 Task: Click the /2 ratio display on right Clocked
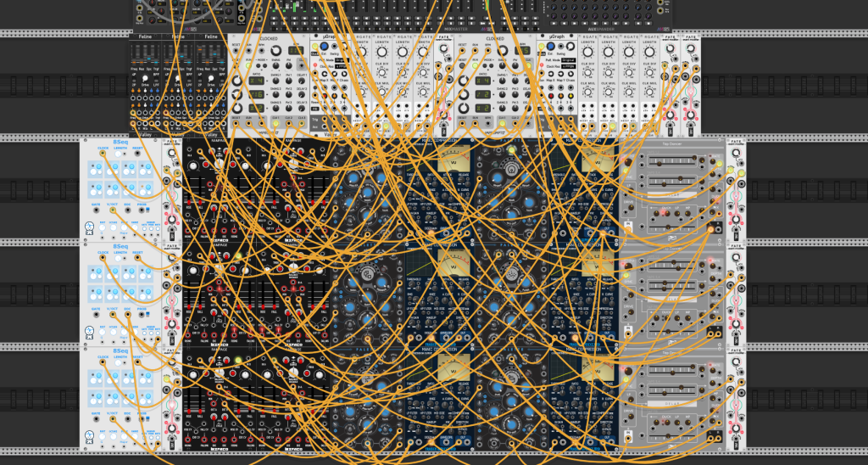485,94
